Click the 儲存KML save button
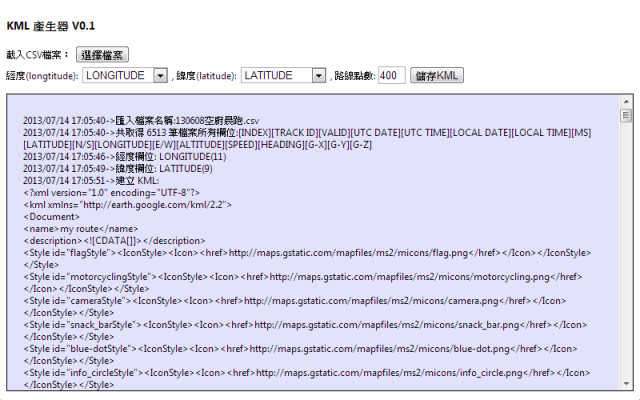640x400 pixels. tap(437, 76)
